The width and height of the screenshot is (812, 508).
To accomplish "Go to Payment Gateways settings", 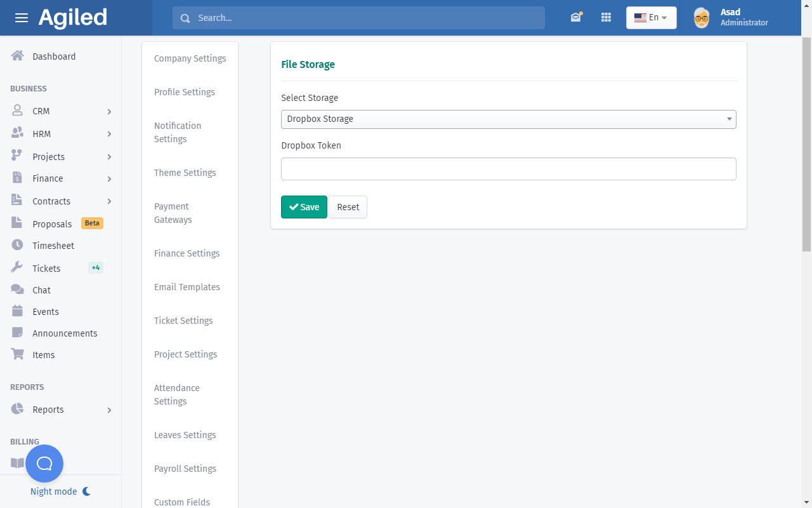I will click(173, 213).
